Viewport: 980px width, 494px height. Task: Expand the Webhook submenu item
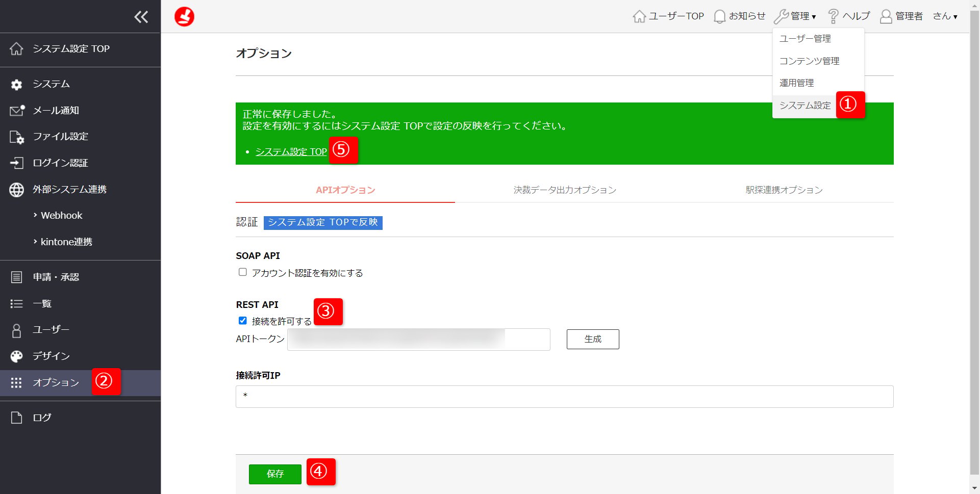point(61,216)
